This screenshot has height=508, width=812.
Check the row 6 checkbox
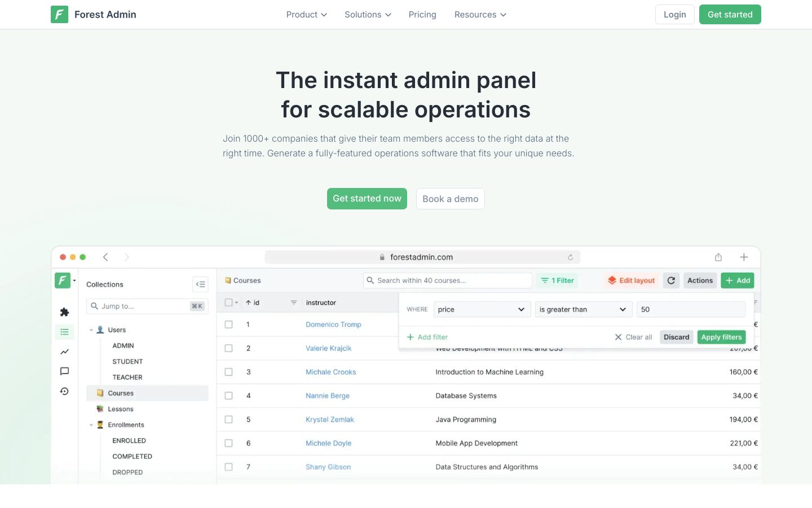click(228, 443)
